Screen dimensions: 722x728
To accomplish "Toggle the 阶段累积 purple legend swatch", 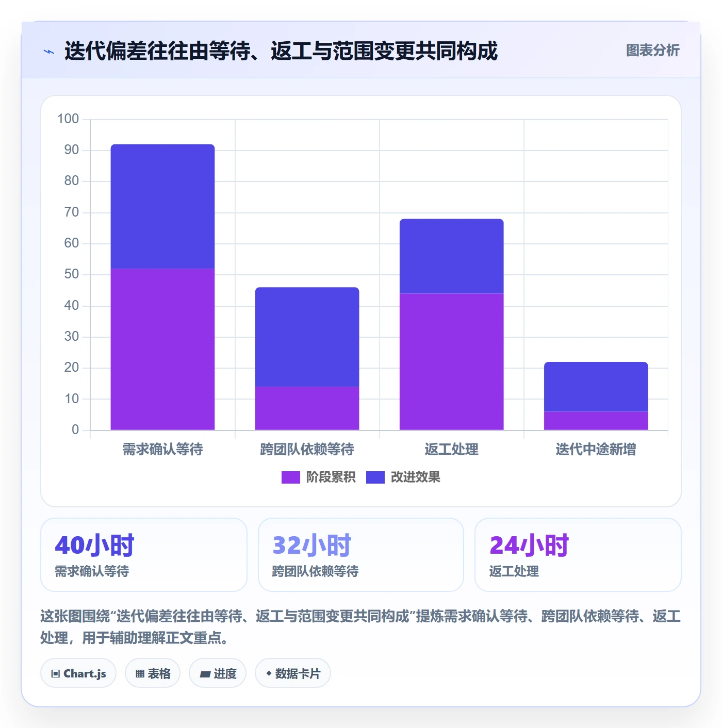I will (x=290, y=477).
